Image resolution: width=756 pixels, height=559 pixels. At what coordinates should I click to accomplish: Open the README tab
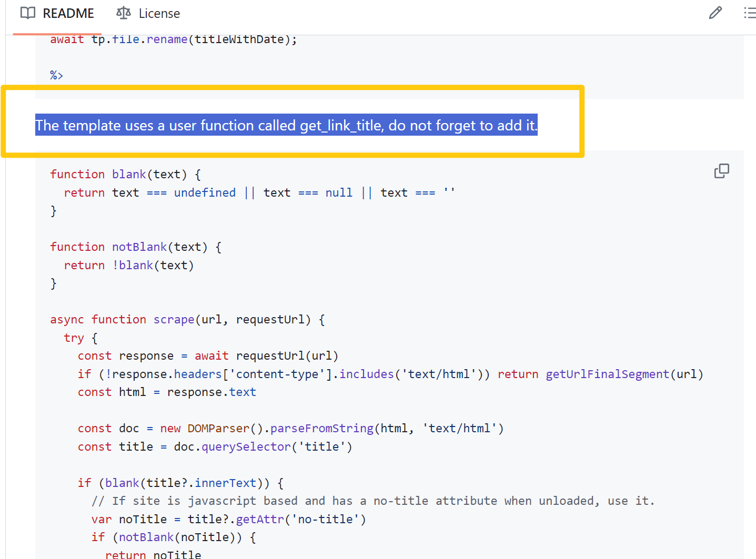[57, 13]
